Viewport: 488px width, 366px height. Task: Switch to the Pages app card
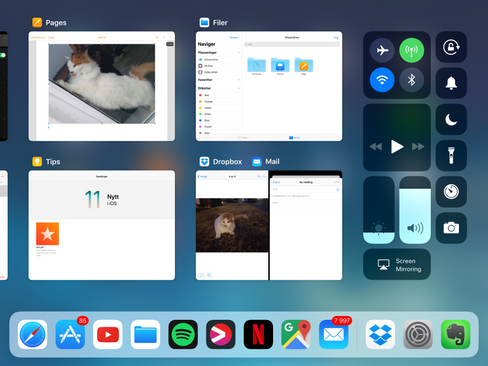[102, 86]
